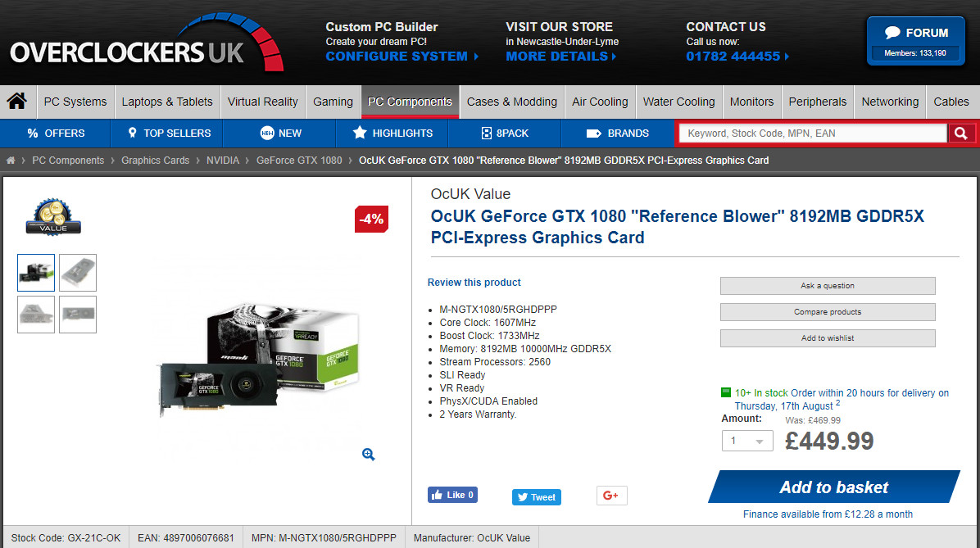Viewport: 980px width, 548px height.
Task: Open the 8Pack section
Action: pos(505,133)
